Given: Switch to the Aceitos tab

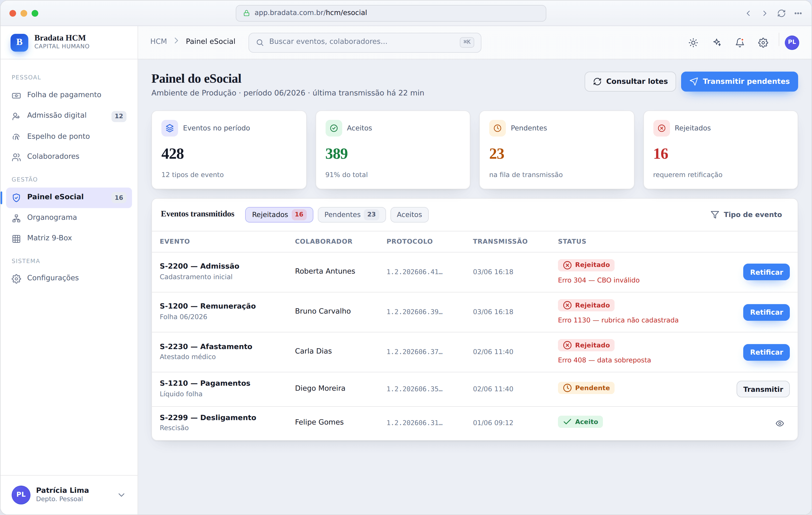Looking at the screenshot, I should pos(409,215).
